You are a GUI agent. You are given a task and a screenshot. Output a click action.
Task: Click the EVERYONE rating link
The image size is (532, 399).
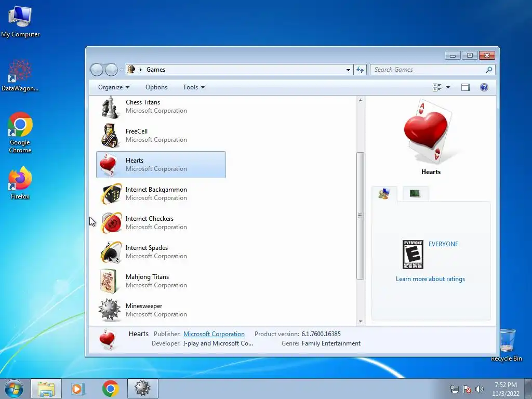(x=443, y=244)
